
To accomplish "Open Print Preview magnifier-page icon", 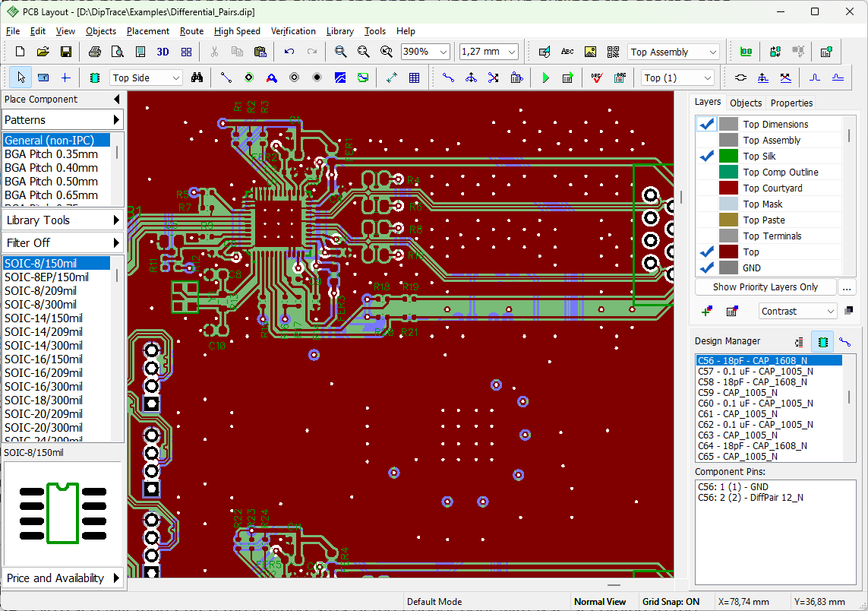I will tap(118, 52).
